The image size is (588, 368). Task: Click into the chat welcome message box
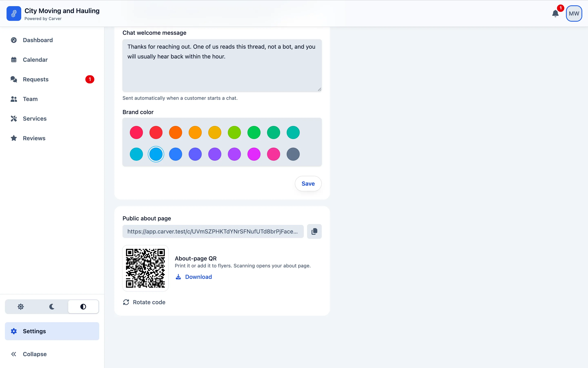[222, 65]
